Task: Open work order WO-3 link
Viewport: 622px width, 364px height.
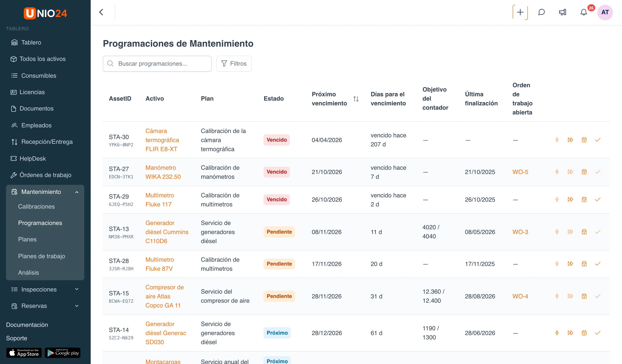Action: (x=520, y=232)
